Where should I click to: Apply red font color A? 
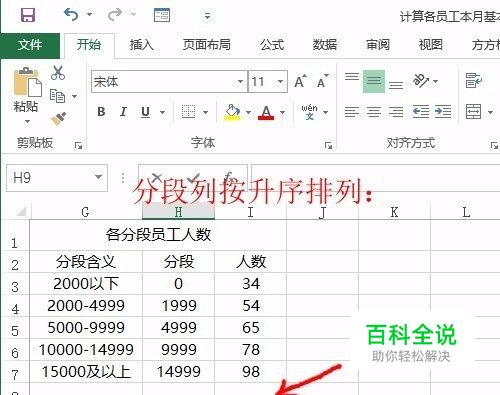[x=266, y=112]
